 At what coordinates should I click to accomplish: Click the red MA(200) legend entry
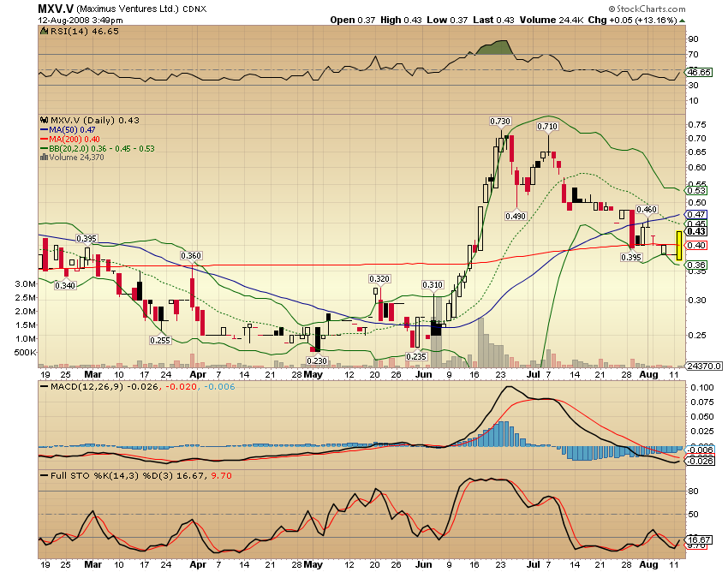[70, 140]
